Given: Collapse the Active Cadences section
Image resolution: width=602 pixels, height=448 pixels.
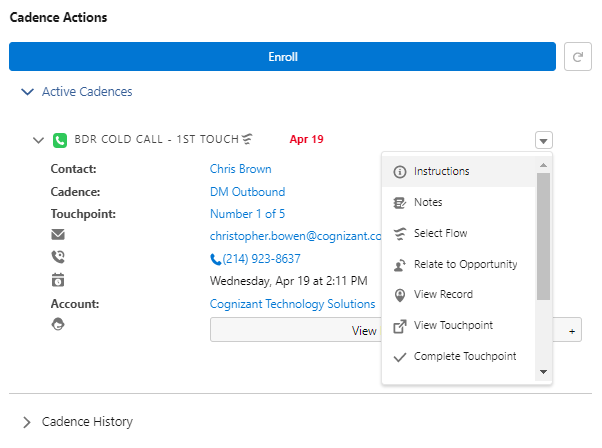Looking at the screenshot, I should 27,92.
